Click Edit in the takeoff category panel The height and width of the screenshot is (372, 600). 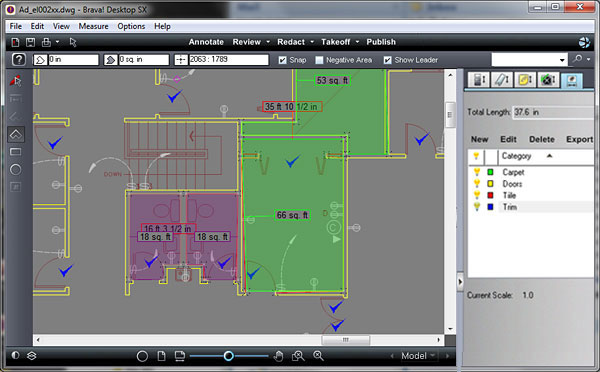pyautogui.click(x=509, y=139)
